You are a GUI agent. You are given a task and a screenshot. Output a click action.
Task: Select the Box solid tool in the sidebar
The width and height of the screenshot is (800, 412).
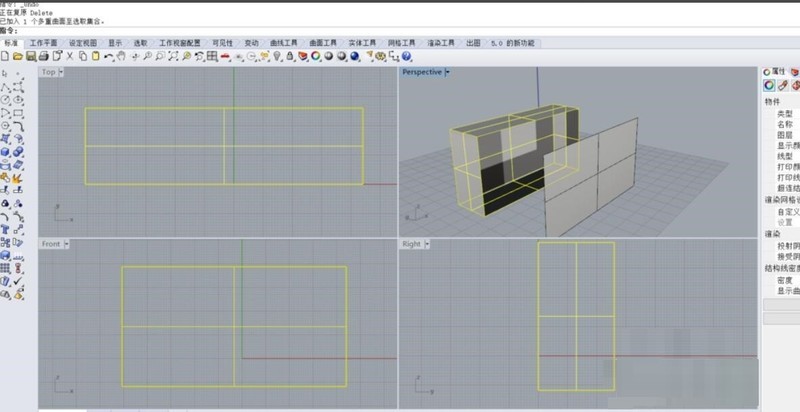click(x=5, y=152)
